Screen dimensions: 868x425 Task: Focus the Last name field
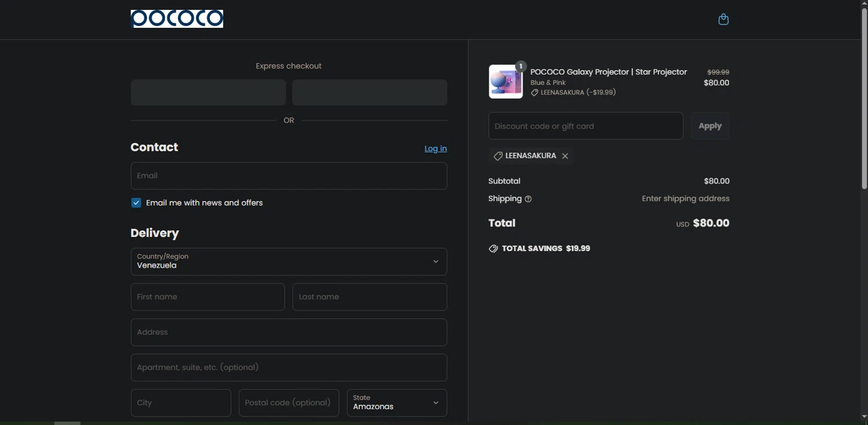tap(370, 297)
